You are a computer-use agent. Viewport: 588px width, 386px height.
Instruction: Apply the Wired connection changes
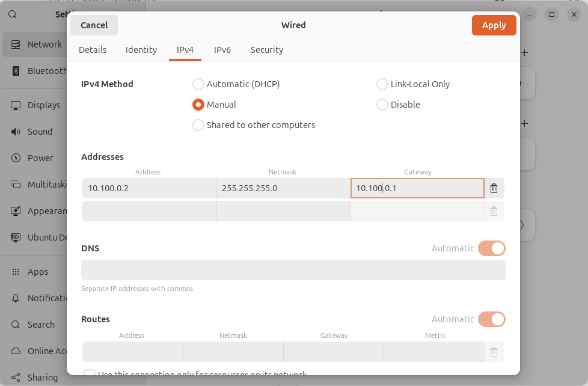(494, 25)
